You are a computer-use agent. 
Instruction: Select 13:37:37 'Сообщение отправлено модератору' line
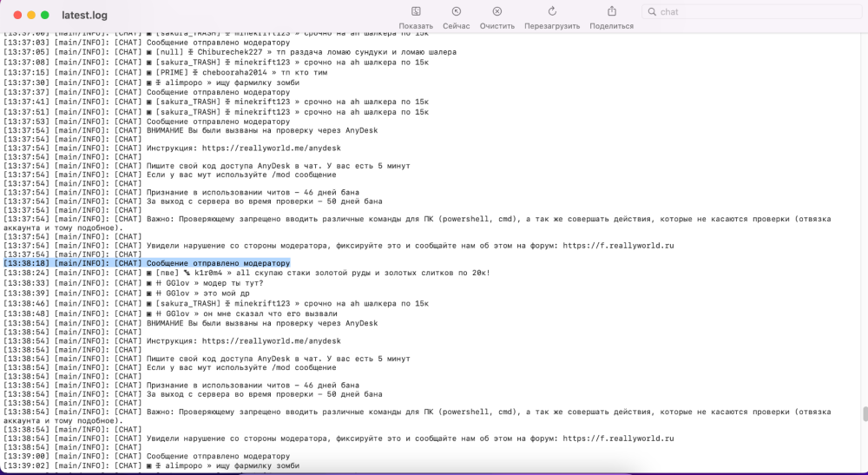[147, 92]
